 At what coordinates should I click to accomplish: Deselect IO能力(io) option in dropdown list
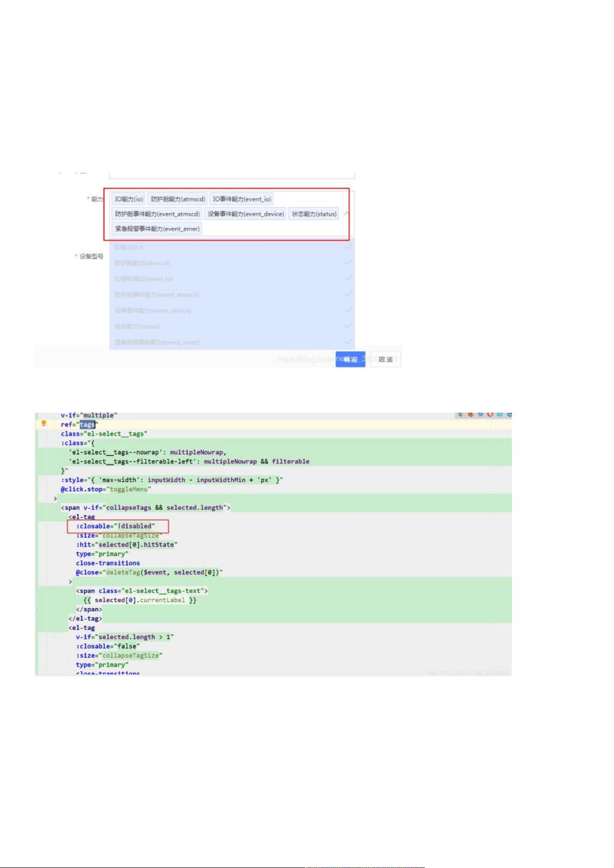click(232, 247)
